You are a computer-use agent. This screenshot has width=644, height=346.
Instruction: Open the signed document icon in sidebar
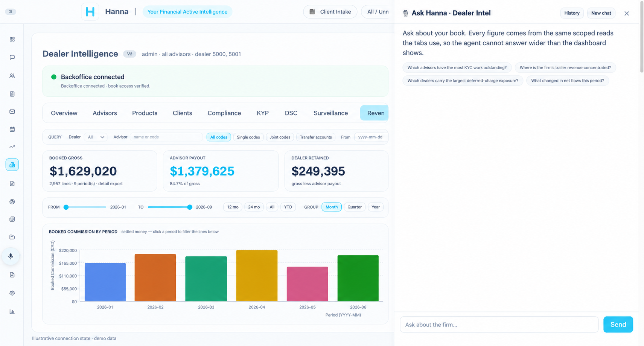(x=12, y=183)
